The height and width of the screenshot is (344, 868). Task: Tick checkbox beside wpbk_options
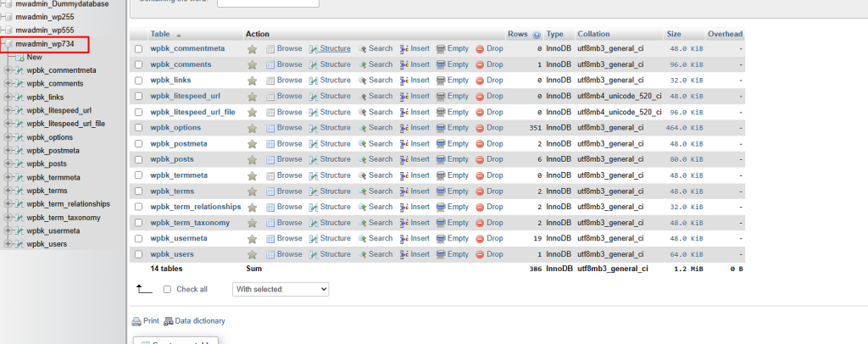(138, 128)
